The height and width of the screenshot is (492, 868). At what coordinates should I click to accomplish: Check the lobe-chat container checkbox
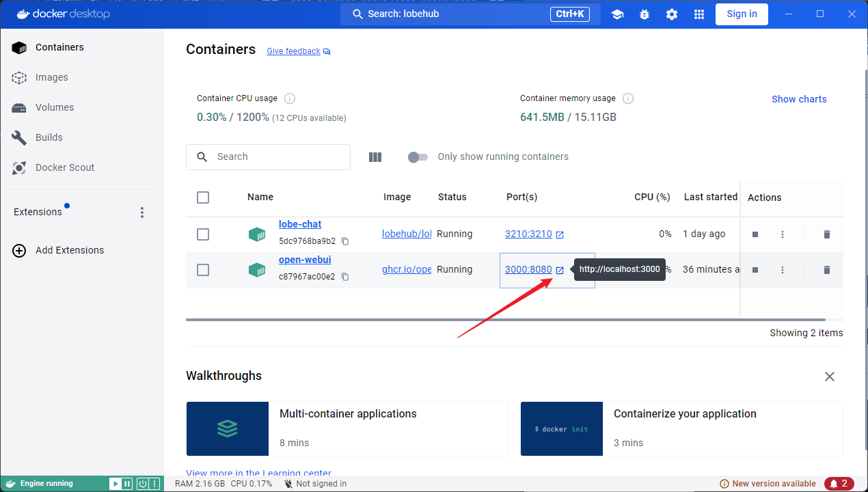click(x=203, y=234)
